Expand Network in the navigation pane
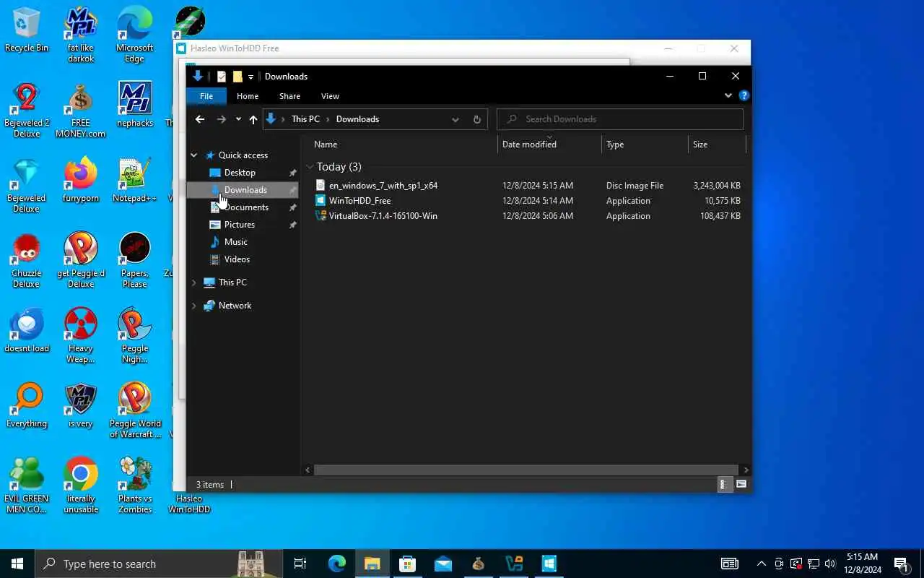 coord(194,306)
